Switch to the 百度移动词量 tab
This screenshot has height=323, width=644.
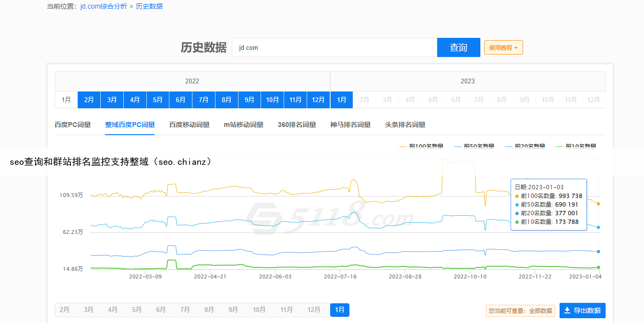189,125
